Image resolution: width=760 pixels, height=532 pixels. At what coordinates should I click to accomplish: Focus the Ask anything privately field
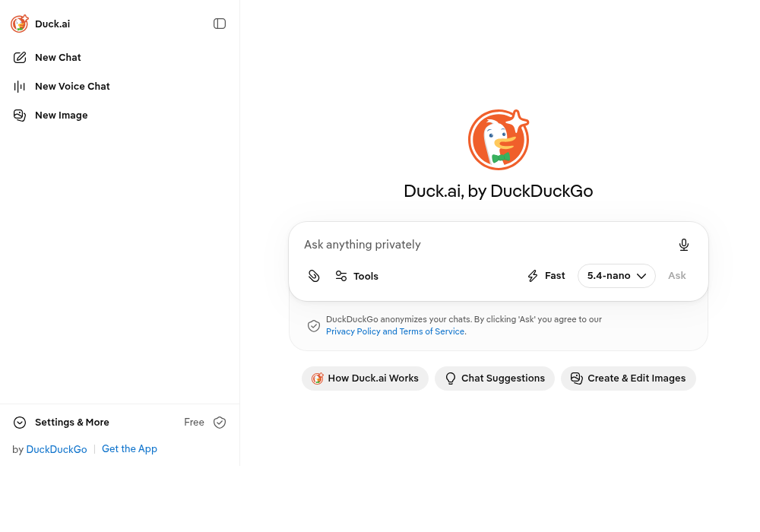coord(485,245)
